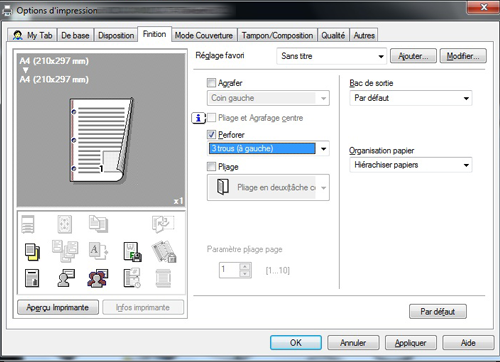Click the hole-punched page preview thumbnail

[x=102, y=140]
